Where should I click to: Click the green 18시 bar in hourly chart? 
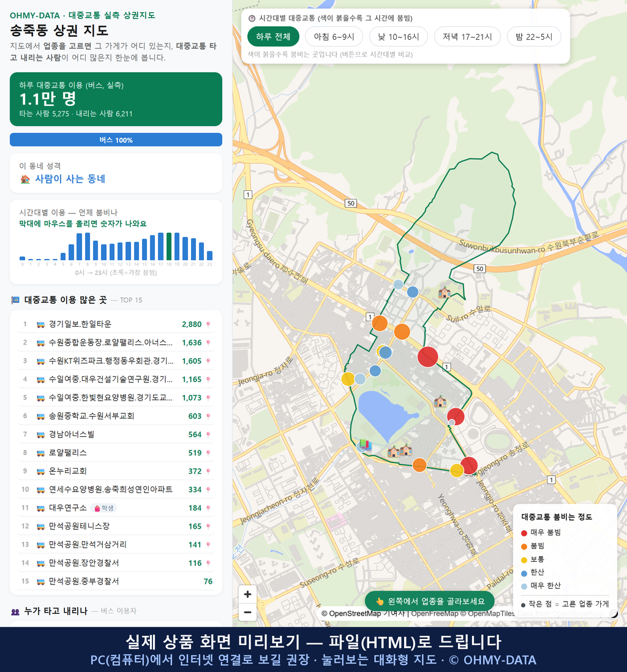[x=169, y=247]
